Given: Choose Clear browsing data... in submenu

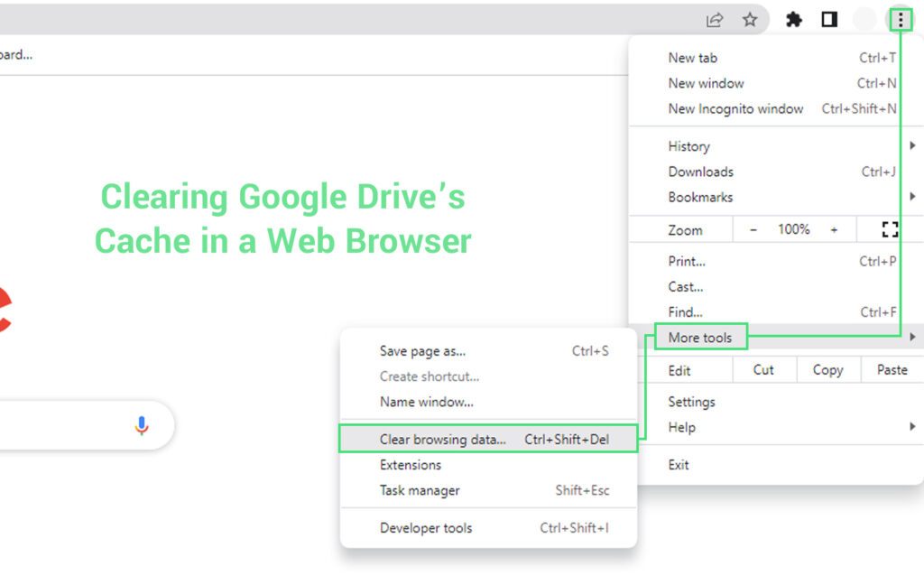Looking at the screenshot, I should pyautogui.click(x=488, y=439).
